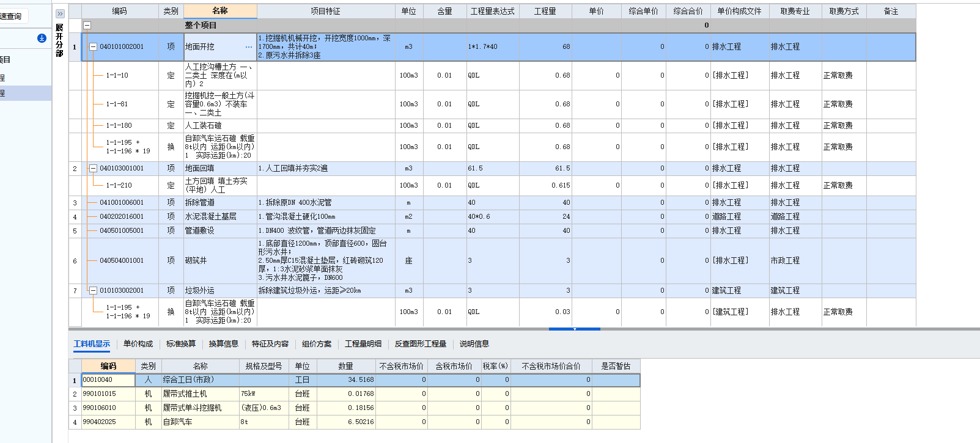
Task: Click 综合工日(市政) name cell
Action: [201, 380]
